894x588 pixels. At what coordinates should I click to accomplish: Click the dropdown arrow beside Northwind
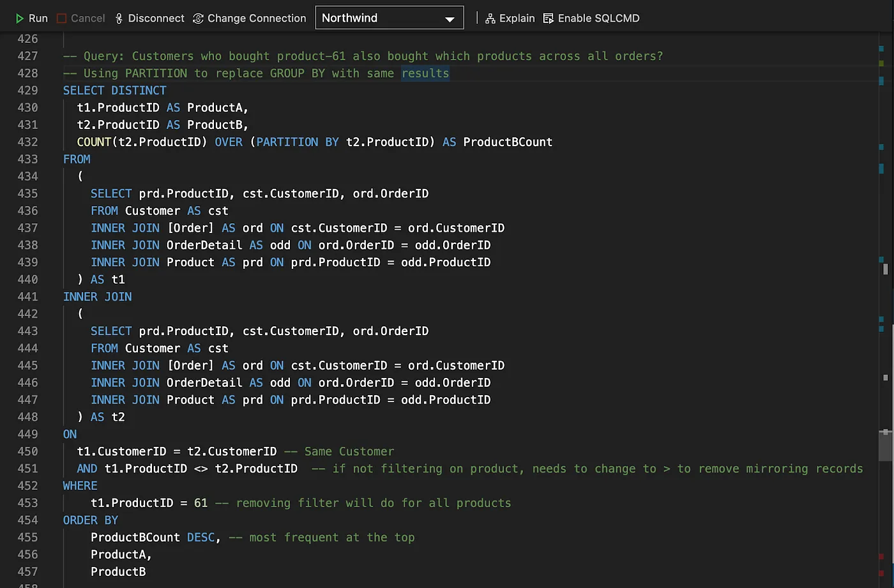click(x=450, y=19)
